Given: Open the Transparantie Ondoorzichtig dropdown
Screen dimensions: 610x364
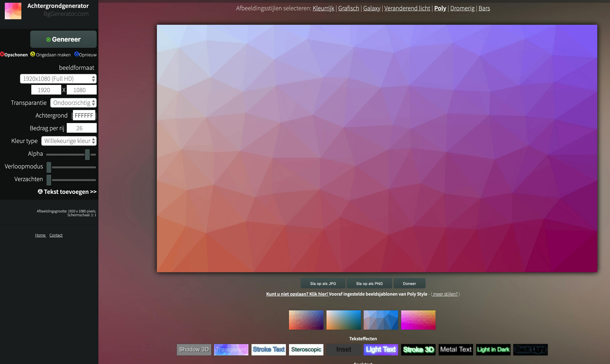Looking at the screenshot, I should point(73,103).
